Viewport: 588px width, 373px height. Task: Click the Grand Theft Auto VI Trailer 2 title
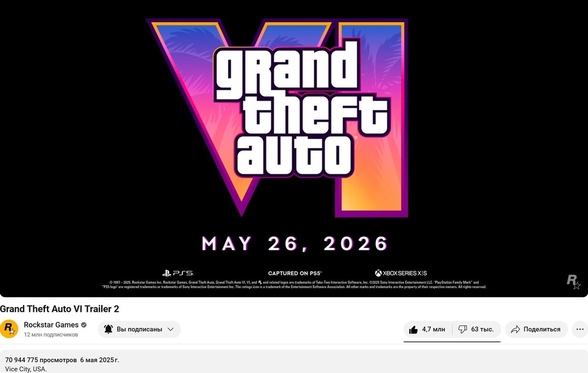click(x=60, y=309)
